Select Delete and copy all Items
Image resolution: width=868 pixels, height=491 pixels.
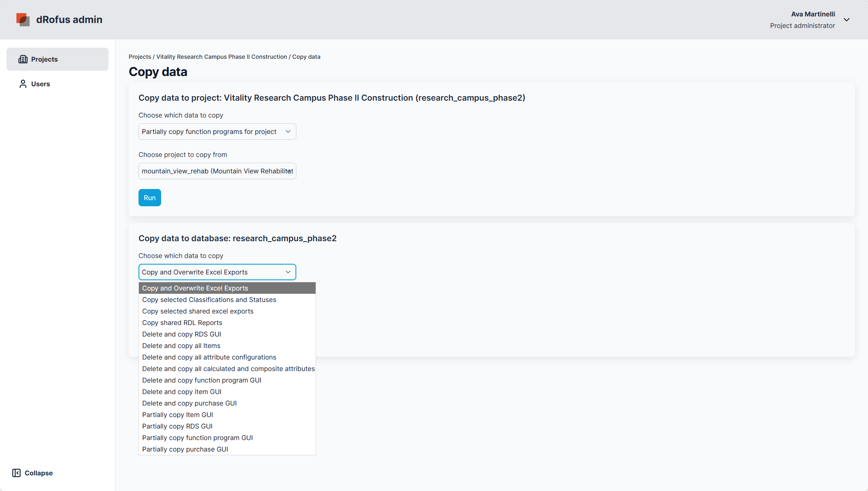coord(227,346)
